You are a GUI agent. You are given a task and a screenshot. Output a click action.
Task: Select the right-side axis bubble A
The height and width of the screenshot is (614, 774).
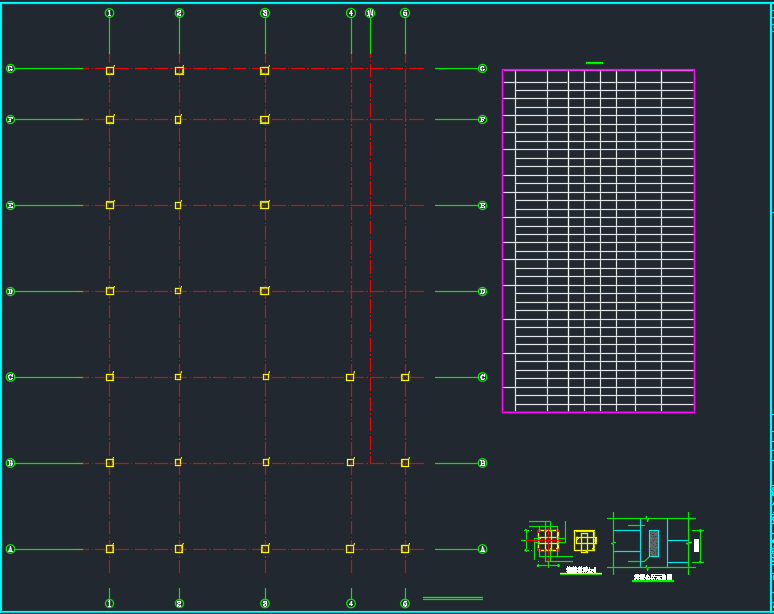click(x=482, y=549)
